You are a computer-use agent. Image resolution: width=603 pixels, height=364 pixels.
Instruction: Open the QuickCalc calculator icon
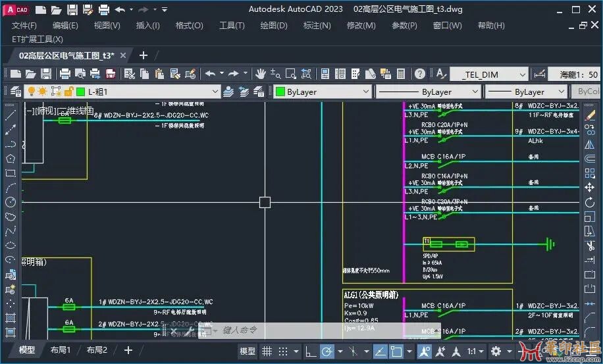point(401,74)
